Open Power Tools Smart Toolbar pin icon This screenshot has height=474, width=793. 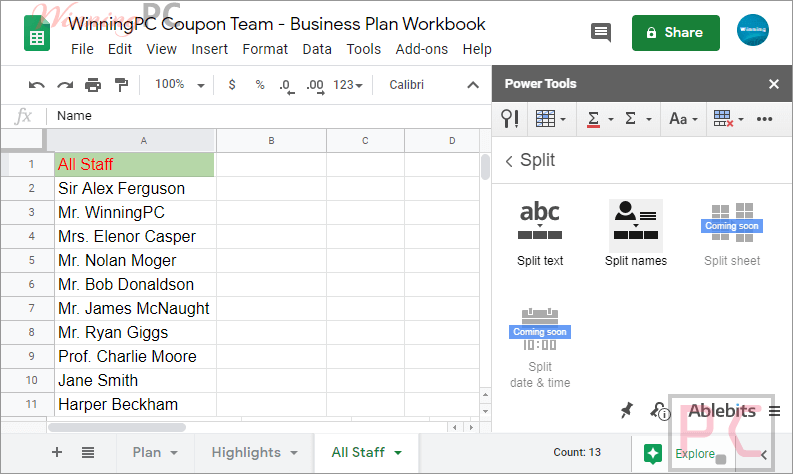[x=510, y=119]
